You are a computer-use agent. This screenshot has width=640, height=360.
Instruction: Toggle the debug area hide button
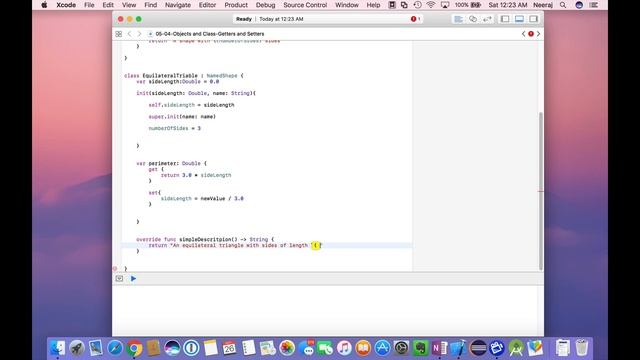pos(119,278)
